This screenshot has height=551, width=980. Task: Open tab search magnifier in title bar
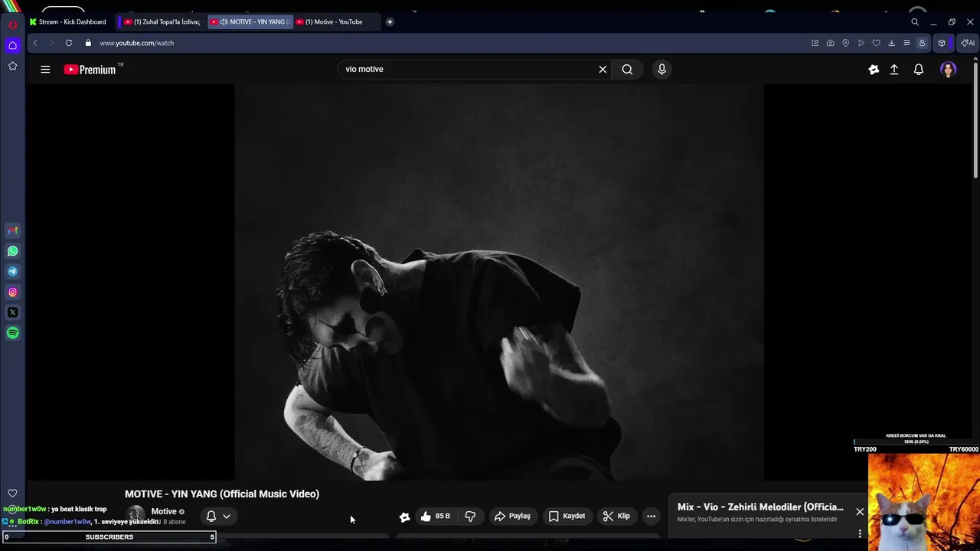915,22
